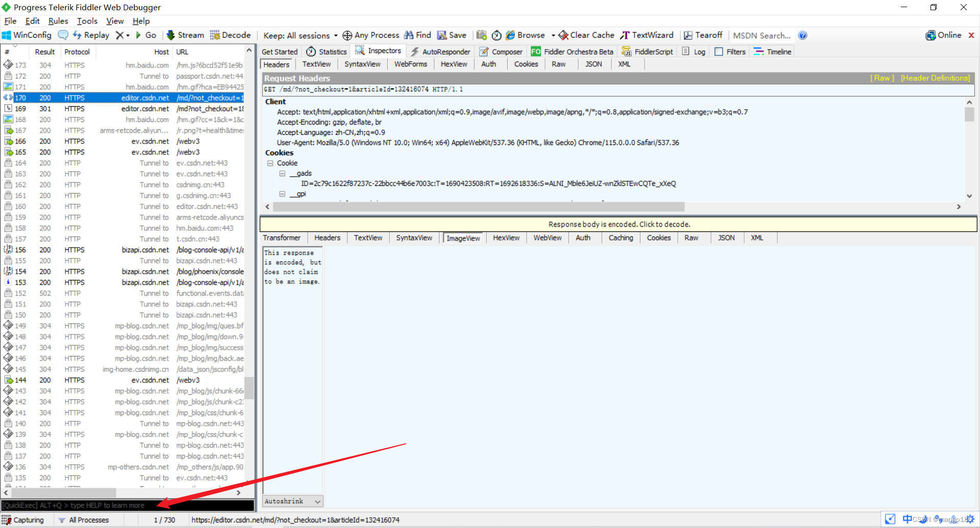980x528 pixels.
Task: Open the Timeline tab
Action: (772, 52)
